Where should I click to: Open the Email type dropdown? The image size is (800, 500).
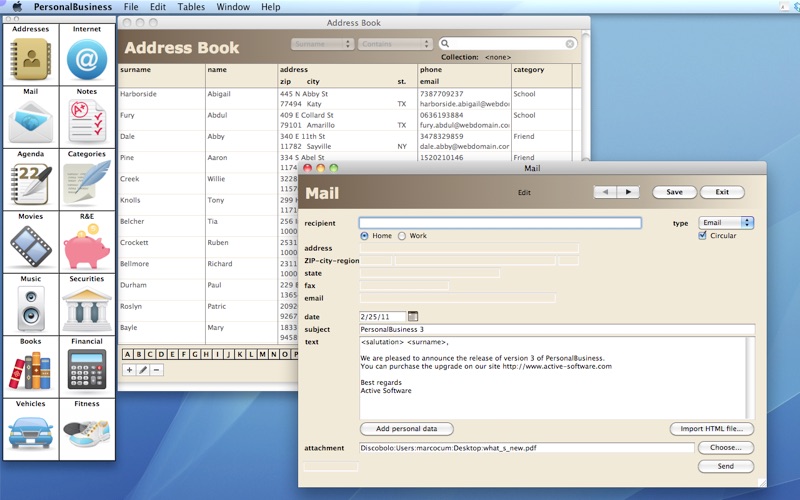[x=726, y=223]
